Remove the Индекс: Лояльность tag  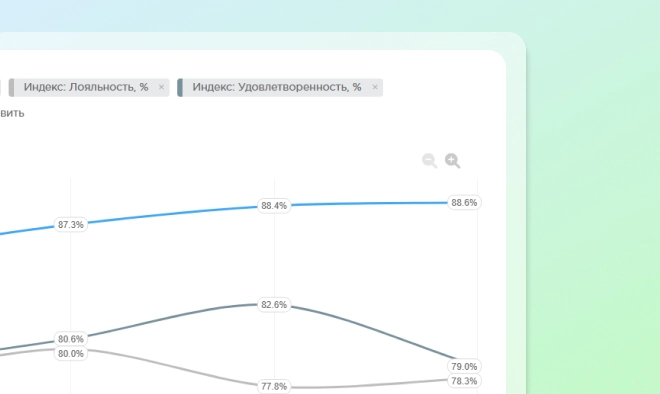161,87
